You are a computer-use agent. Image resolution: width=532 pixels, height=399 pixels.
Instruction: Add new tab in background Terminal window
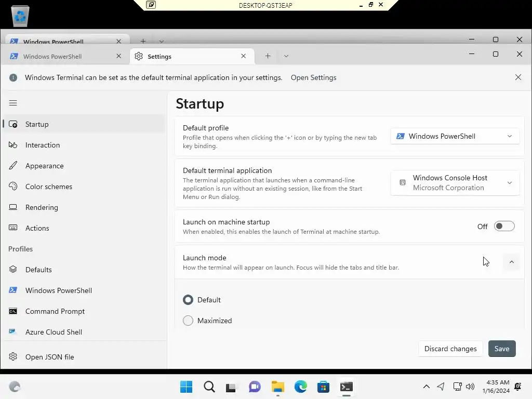click(x=143, y=41)
